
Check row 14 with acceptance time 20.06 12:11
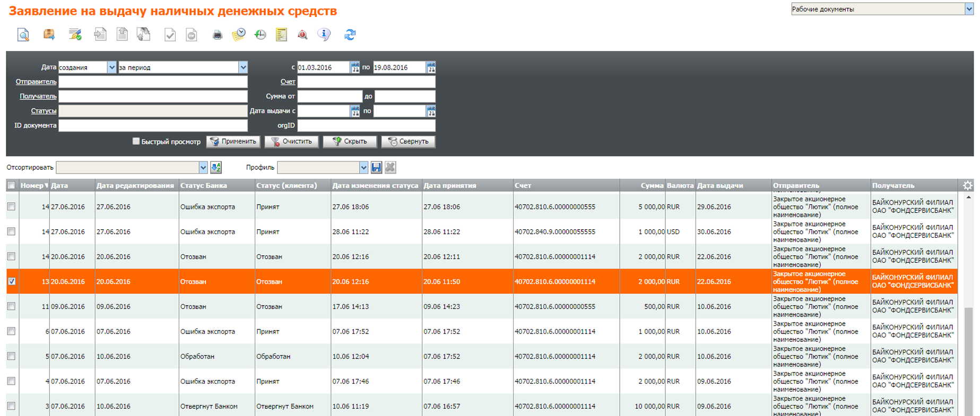[x=11, y=257]
